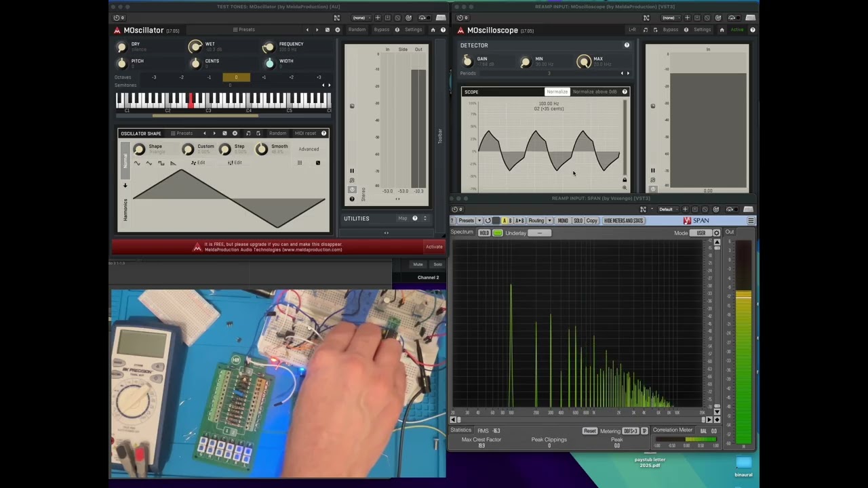
Task: Open MOscilloscope home icon
Action: pos(722,30)
